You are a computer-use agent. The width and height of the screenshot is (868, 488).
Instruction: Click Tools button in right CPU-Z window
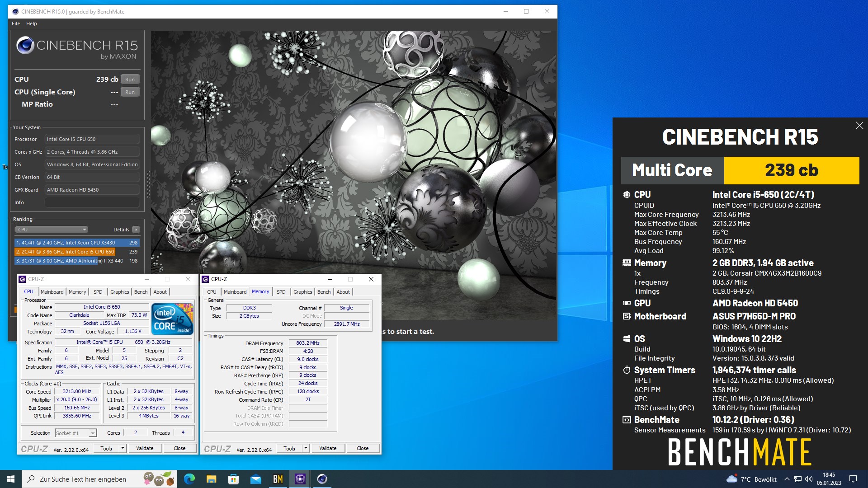pyautogui.click(x=289, y=448)
